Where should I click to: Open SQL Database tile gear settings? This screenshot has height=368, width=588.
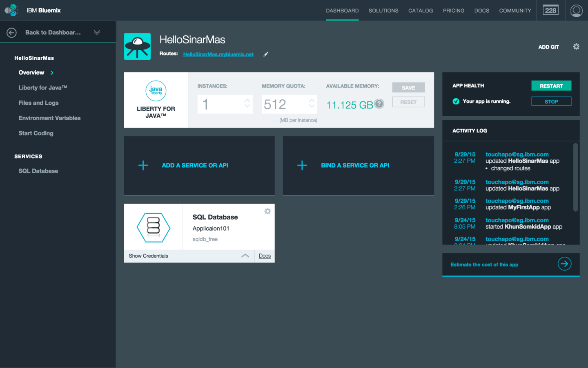(267, 211)
